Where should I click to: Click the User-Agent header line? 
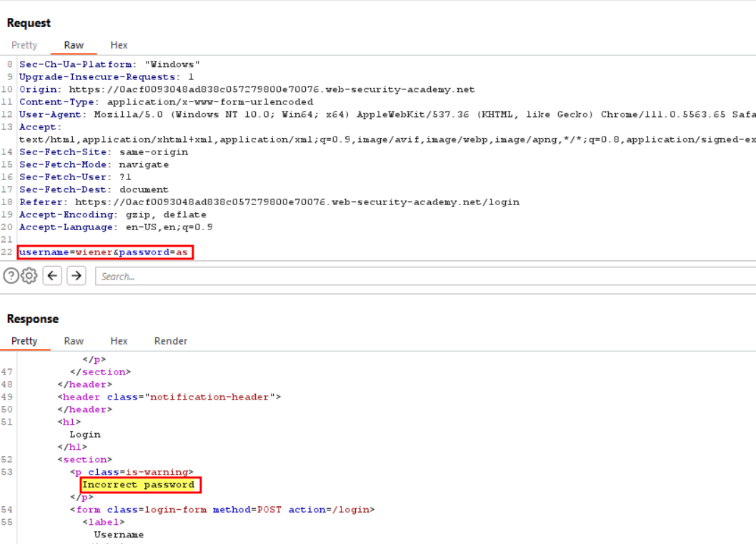click(387, 114)
